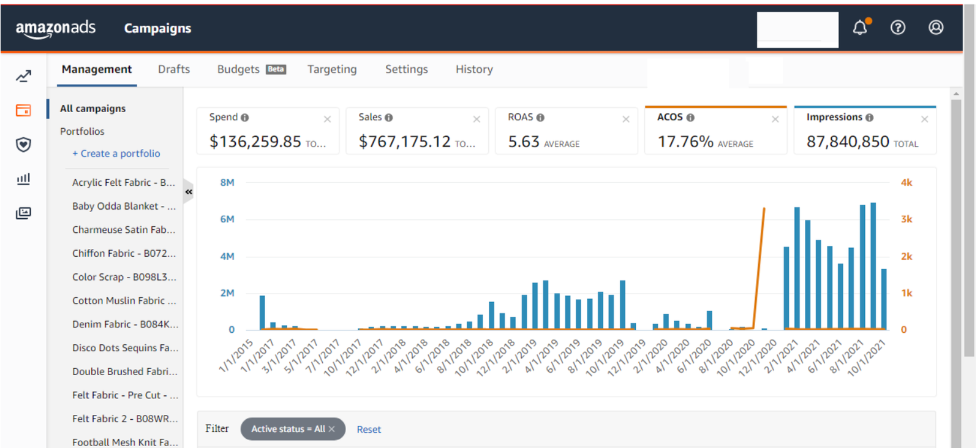Click the outer window scrollbar thumb
980x448 pixels.
[x=969, y=181]
